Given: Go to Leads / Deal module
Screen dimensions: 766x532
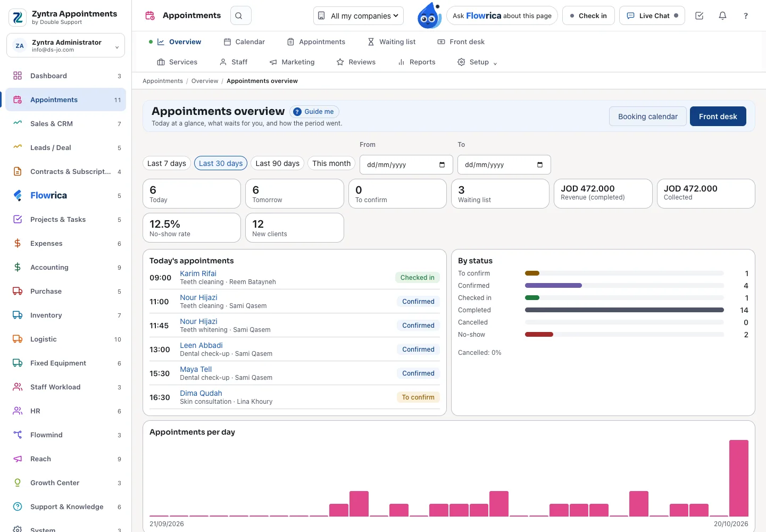Looking at the screenshot, I should coord(66,148).
